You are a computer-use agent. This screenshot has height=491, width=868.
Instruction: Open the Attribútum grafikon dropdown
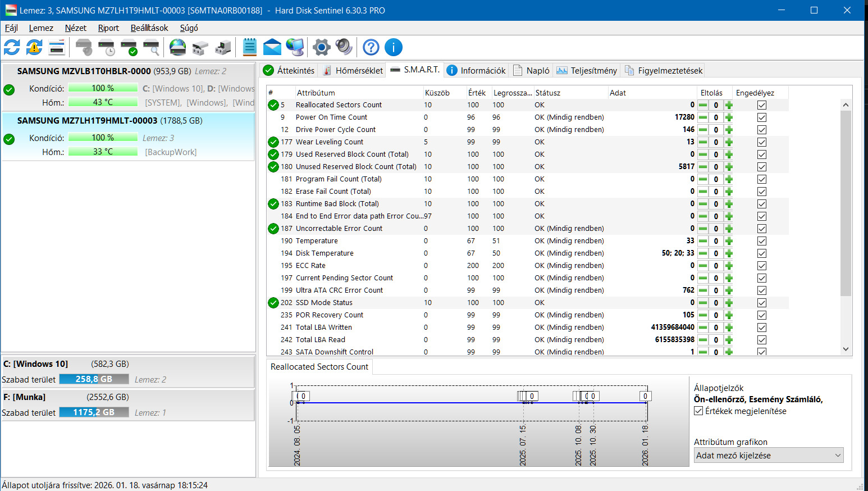[768, 456]
